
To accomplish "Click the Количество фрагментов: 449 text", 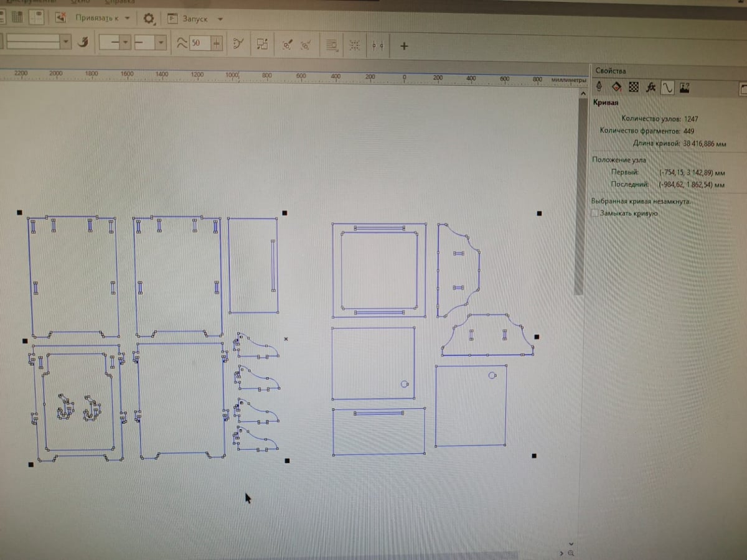I will click(647, 131).
